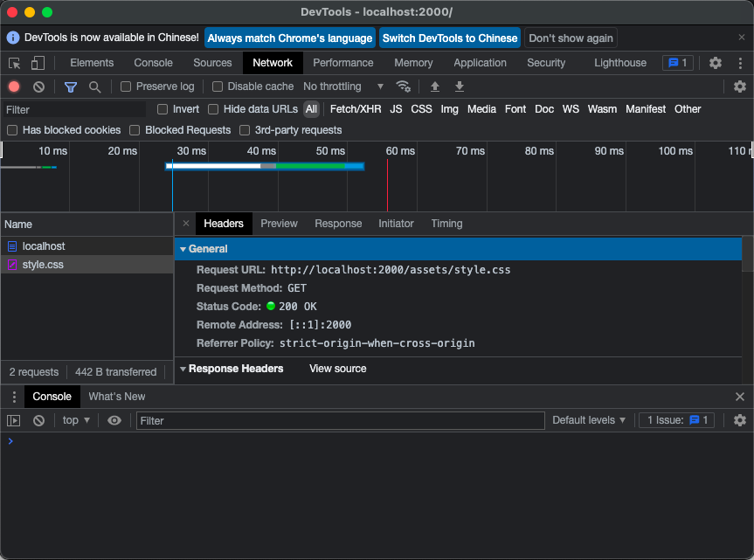The image size is (754, 560).
Task: Check the 3rd-party requests checkbox
Action: point(245,130)
